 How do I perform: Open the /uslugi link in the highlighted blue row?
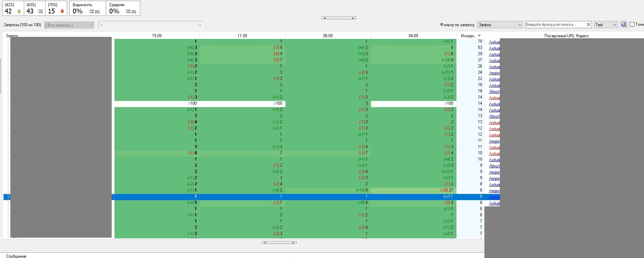pyautogui.click(x=494, y=197)
